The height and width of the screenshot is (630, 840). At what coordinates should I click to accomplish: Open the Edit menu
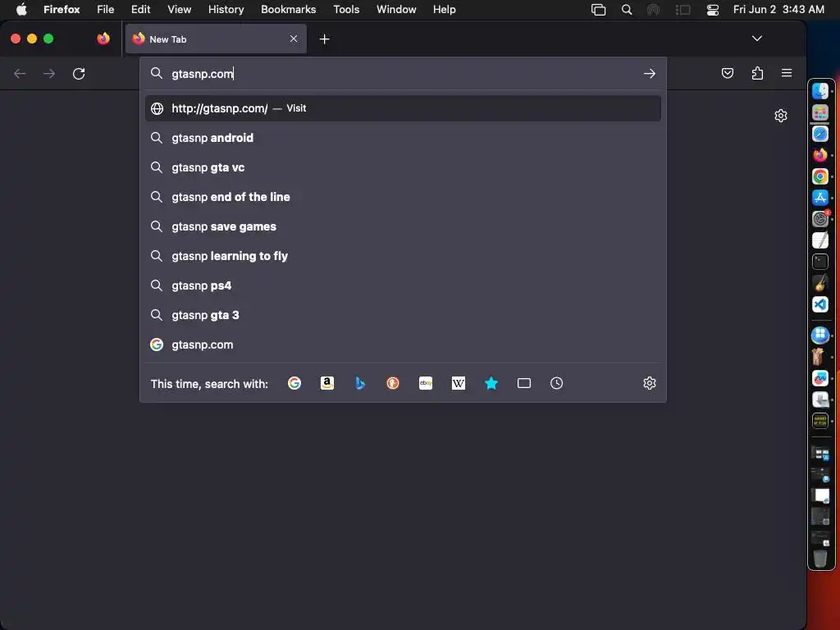140,9
